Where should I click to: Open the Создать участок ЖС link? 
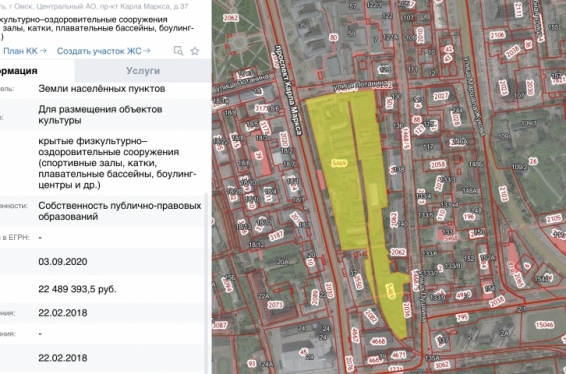pyautogui.click(x=103, y=51)
